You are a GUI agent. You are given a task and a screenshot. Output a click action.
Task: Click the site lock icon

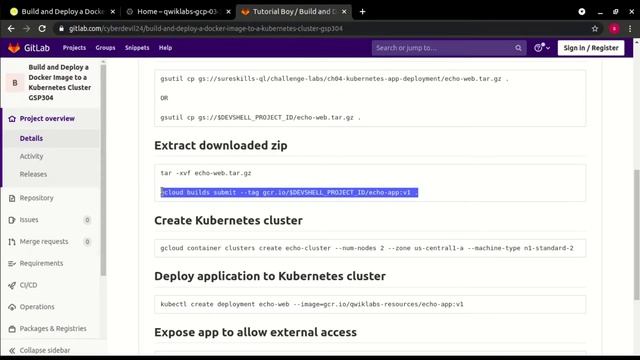[x=61, y=29]
